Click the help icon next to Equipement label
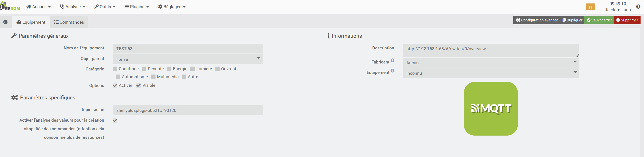Screen dimensions: 644x157 pos(392,71)
